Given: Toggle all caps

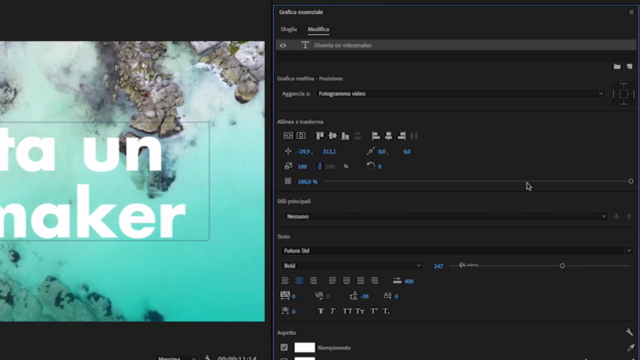Looking at the screenshot, I should (x=347, y=311).
